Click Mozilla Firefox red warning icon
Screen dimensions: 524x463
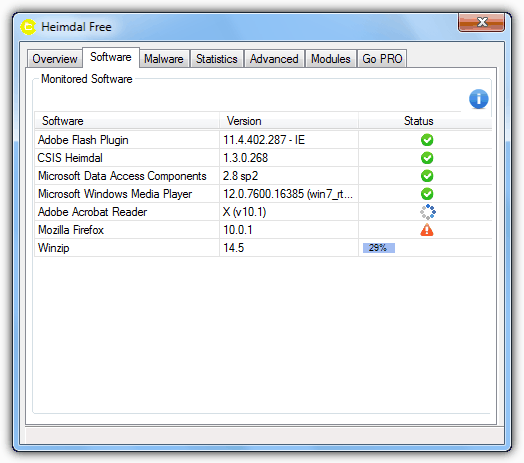[x=427, y=230]
